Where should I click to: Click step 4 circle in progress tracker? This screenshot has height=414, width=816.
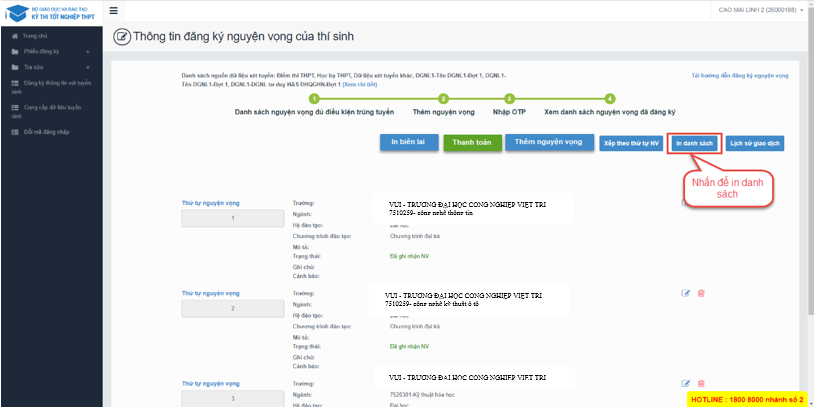pyautogui.click(x=610, y=98)
